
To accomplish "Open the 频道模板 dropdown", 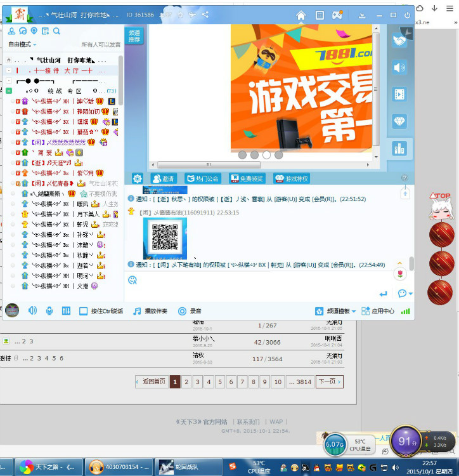I will (x=335, y=311).
